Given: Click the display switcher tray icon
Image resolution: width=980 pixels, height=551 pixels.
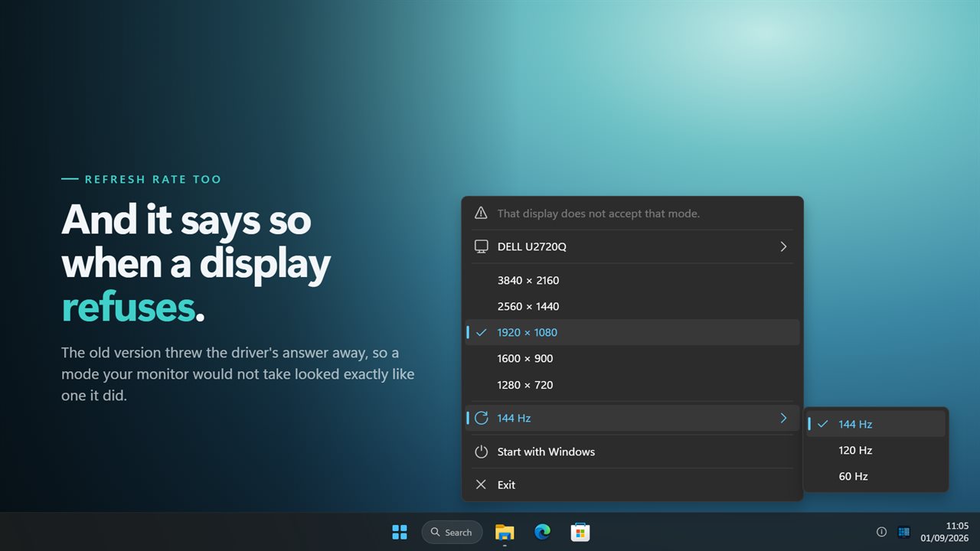Looking at the screenshot, I should point(903,532).
